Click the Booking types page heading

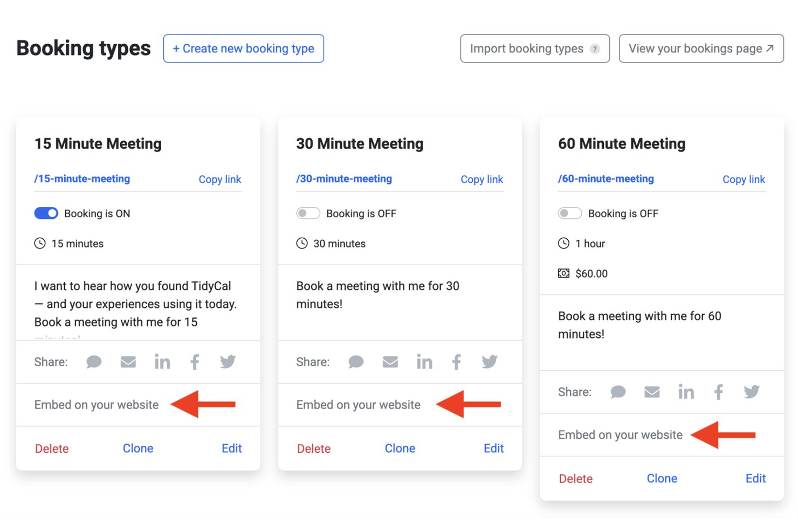(x=84, y=49)
